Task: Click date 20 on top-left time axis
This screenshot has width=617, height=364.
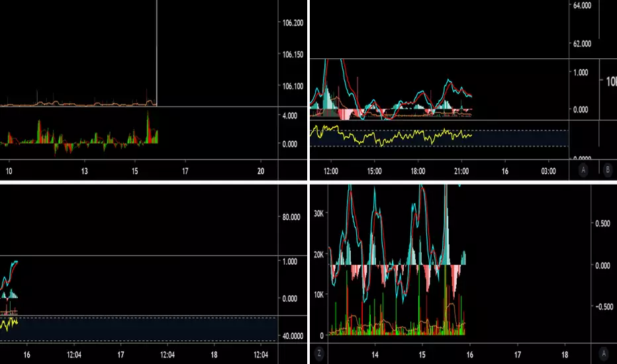Action: (x=260, y=171)
